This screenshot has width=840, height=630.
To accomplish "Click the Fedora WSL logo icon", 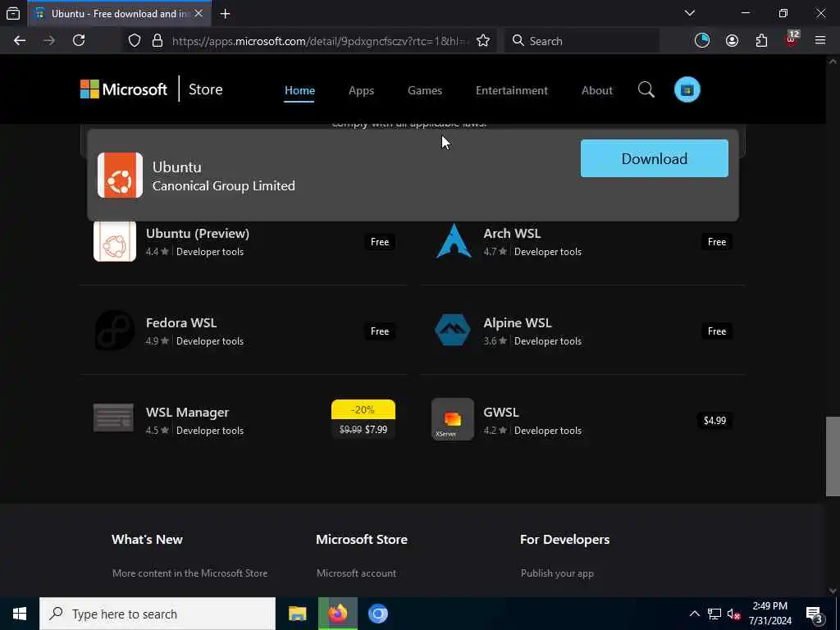I will pyautogui.click(x=115, y=331).
